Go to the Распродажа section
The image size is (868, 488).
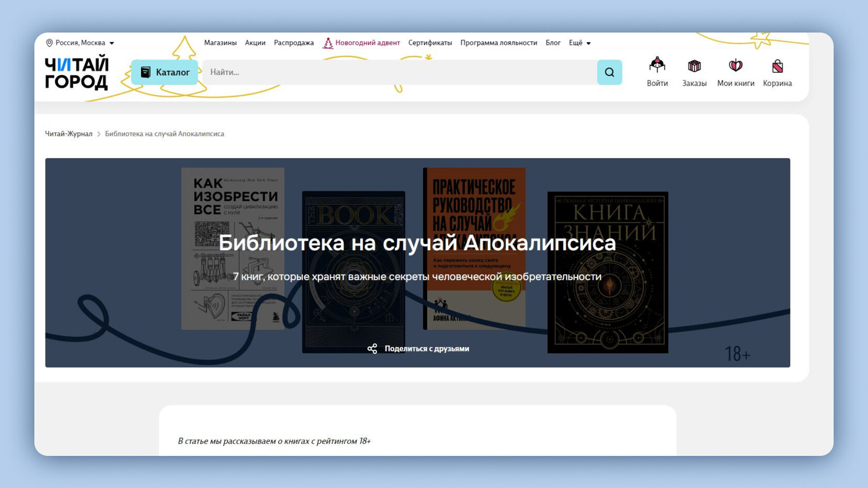(x=294, y=43)
